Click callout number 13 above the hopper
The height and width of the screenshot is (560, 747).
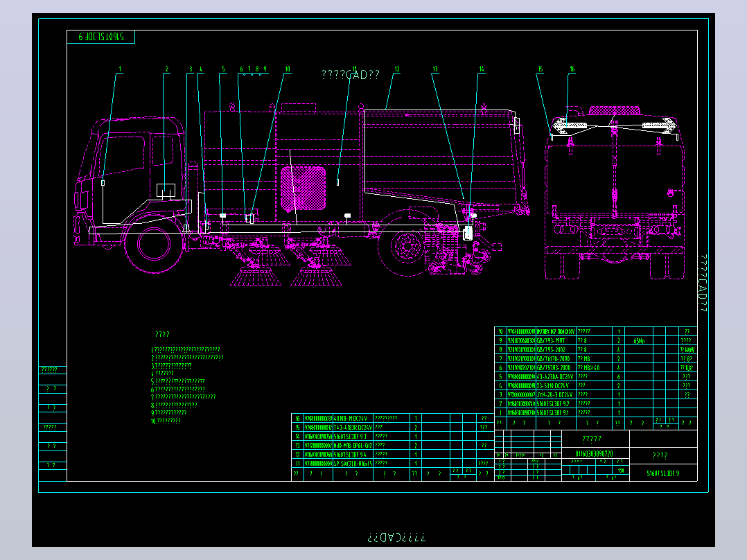tap(435, 69)
